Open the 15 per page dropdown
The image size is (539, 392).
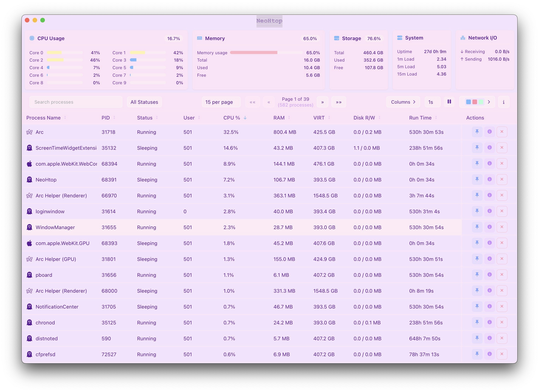[221, 102]
